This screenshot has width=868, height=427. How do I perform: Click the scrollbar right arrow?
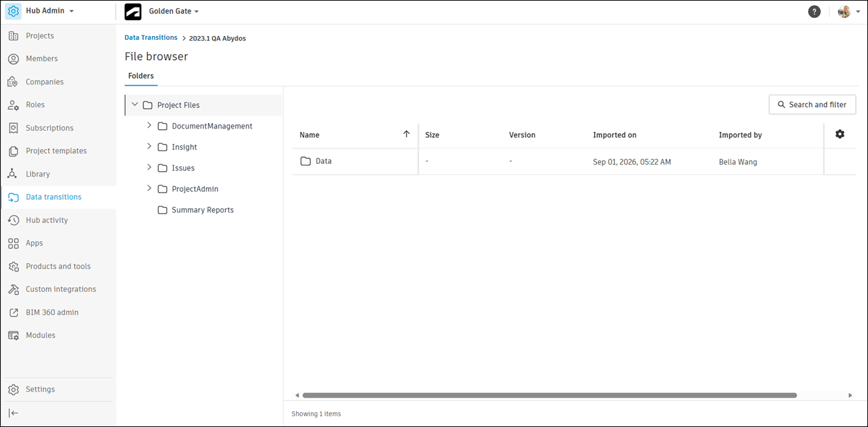[x=850, y=395]
